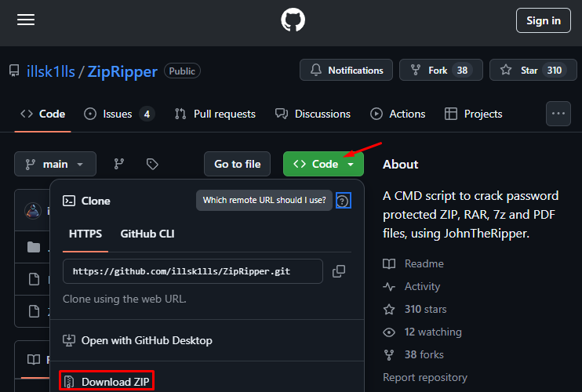Open the Actions tab
The height and width of the screenshot is (392, 582).
(398, 114)
